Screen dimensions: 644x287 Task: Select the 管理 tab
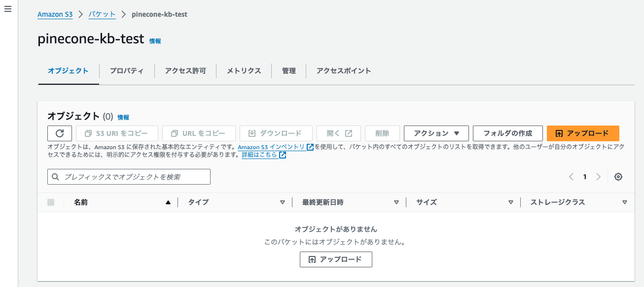pyautogui.click(x=289, y=71)
